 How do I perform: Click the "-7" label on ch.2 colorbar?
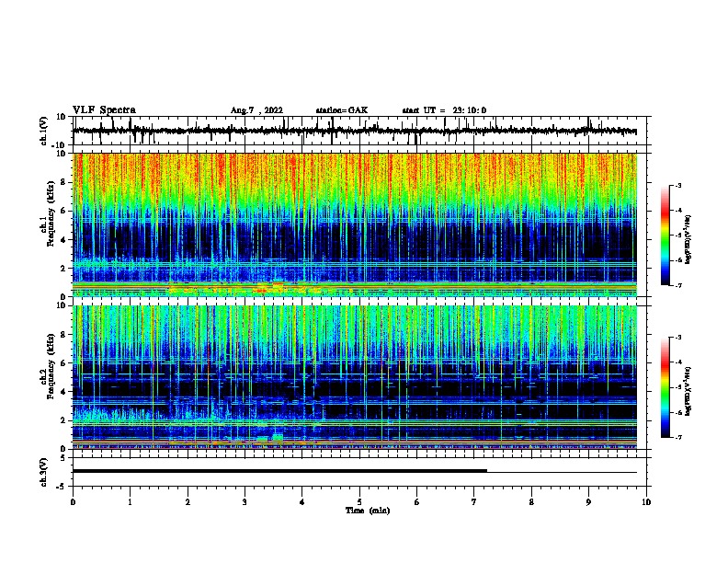pos(677,437)
